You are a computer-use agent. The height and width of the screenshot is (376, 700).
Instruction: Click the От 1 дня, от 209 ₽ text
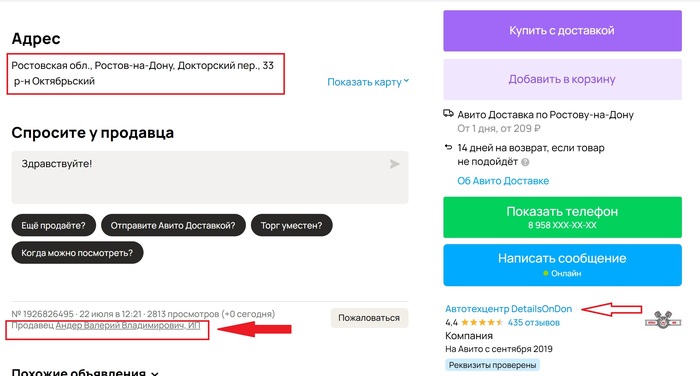pos(499,129)
